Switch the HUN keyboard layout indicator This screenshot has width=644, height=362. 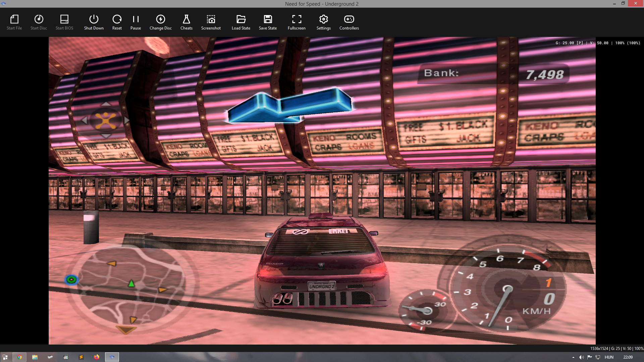pos(608,357)
